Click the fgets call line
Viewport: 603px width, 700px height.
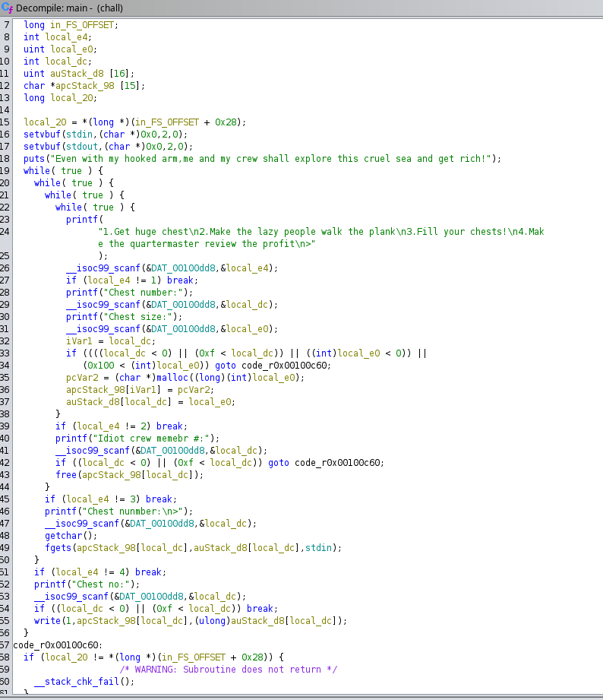click(193, 548)
